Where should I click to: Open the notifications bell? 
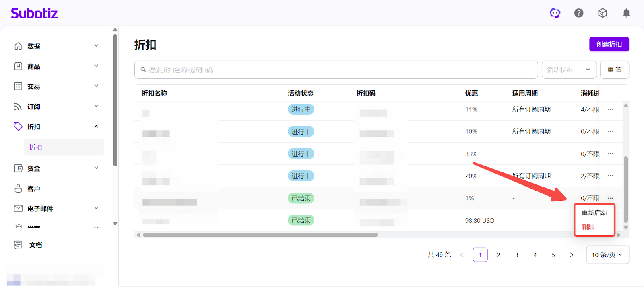tap(626, 13)
